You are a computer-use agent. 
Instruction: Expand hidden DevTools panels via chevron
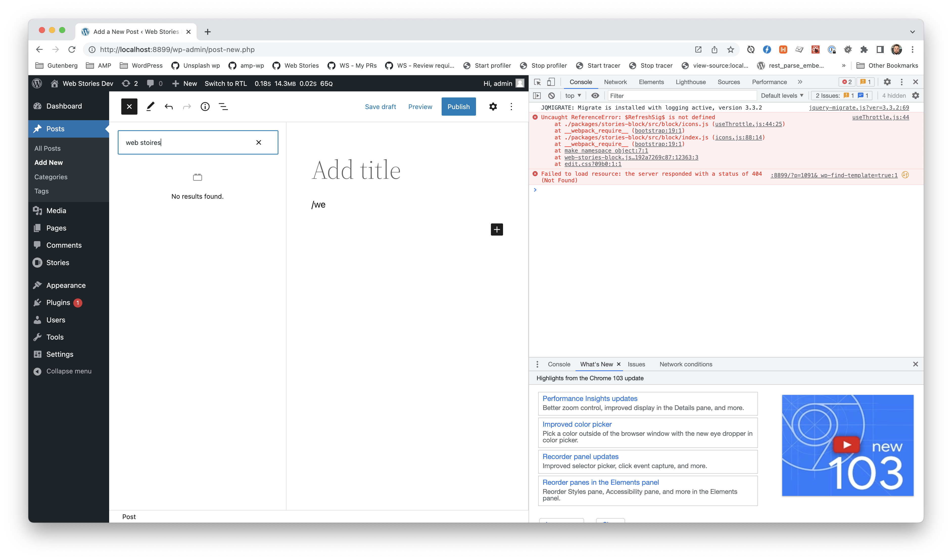pyautogui.click(x=800, y=82)
